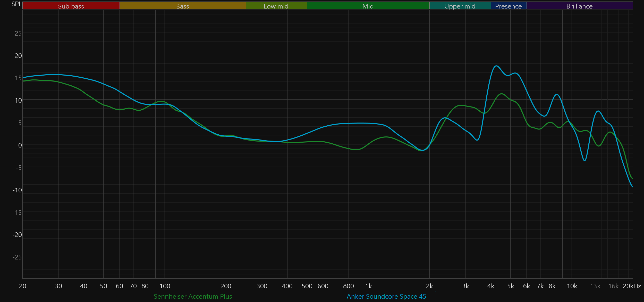Click the blue curve's 4k peak
Image resolution: width=644 pixels, height=302 pixels.
pos(496,66)
